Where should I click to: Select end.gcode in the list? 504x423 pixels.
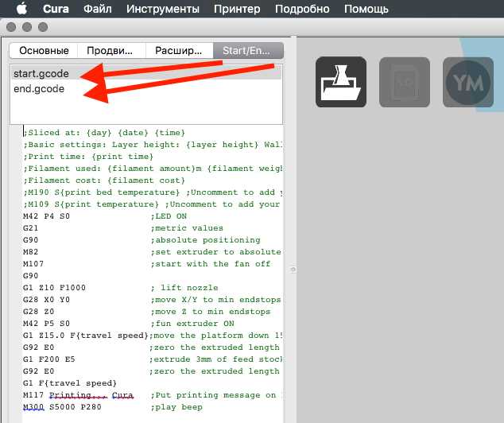[x=146, y=89]
